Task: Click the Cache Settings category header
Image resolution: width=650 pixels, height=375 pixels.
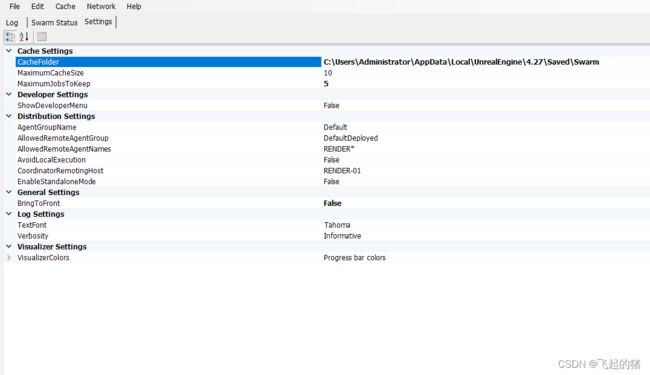Action: 45,51
